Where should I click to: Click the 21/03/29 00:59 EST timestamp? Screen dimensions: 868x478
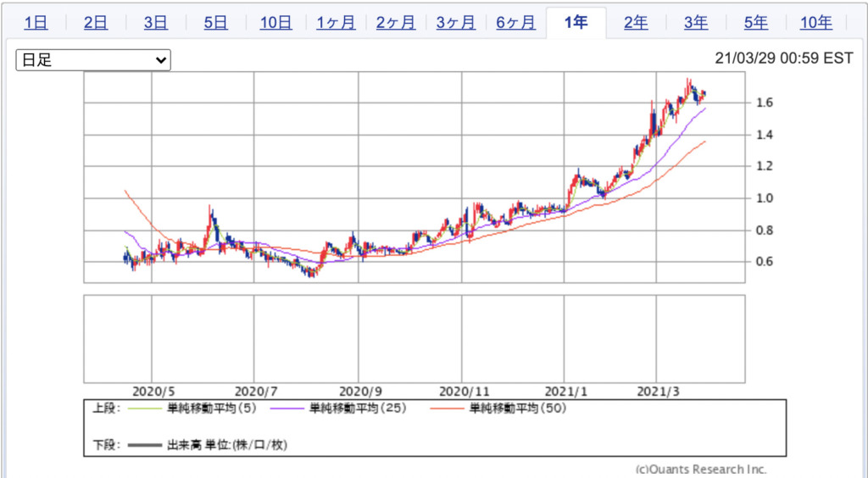coord(784,58)
